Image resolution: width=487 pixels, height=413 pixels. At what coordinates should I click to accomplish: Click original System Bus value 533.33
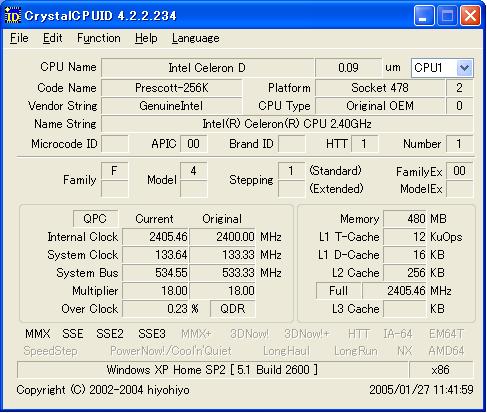(222, 273)
